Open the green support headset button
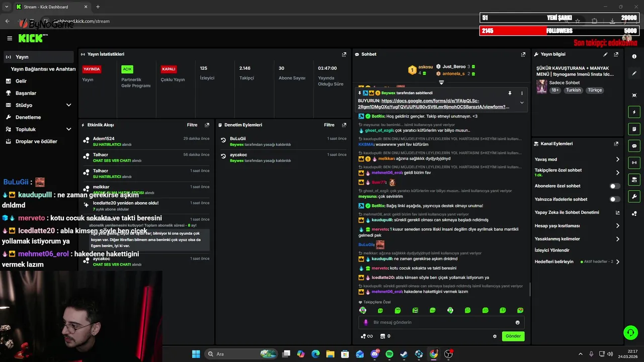 (630, 332)
